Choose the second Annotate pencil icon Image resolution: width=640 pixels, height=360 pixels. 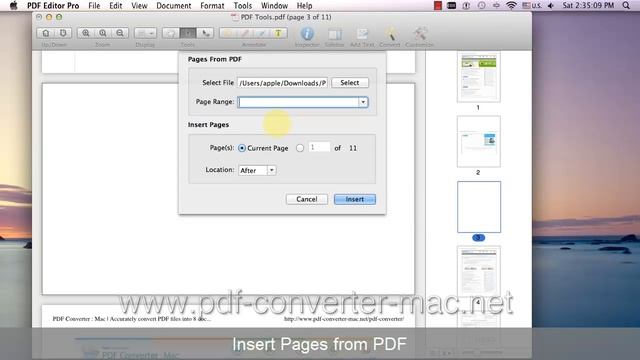(245, 33)
